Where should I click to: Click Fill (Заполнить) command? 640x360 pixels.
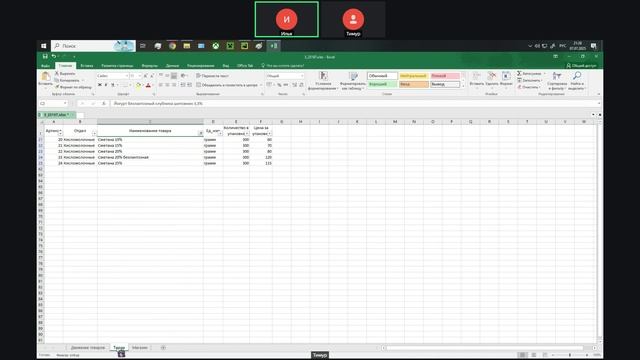[x=530, y=80]
